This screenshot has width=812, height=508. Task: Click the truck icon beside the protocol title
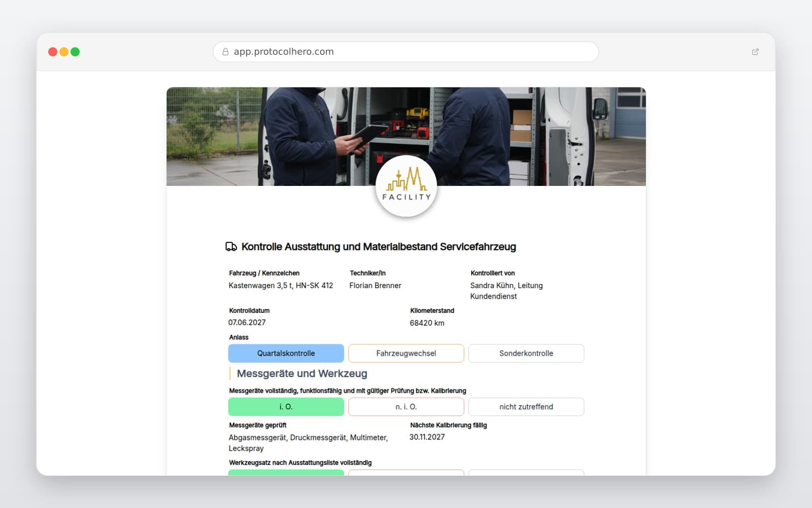click(231, 247)
